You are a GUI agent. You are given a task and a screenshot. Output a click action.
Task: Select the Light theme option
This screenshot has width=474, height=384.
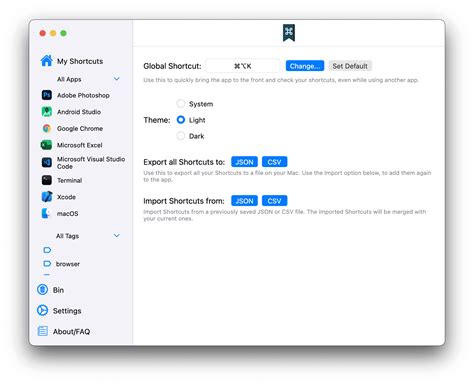181,120
